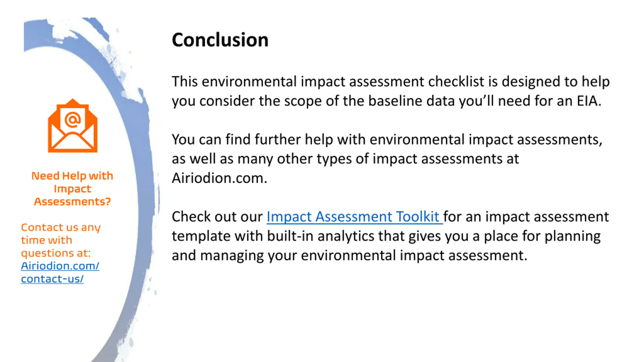Select the Conclusion heading
The image size is (644, 362).
point(220,40)
